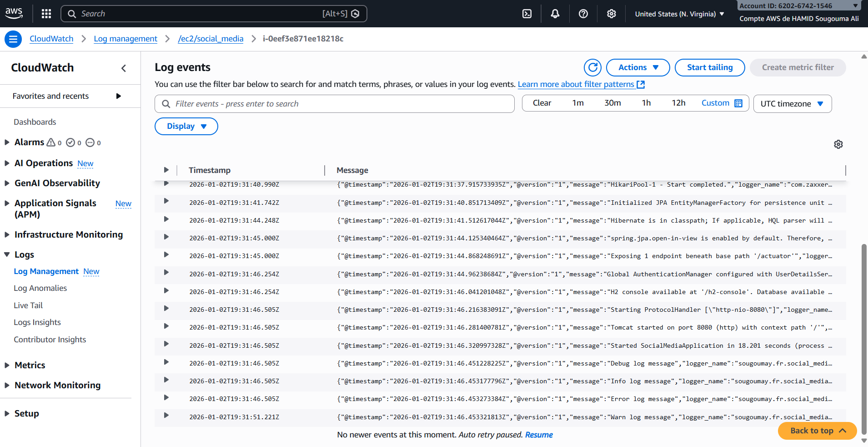
Task: Click the alarms OK checkmark icon
Action: point(70,142)
